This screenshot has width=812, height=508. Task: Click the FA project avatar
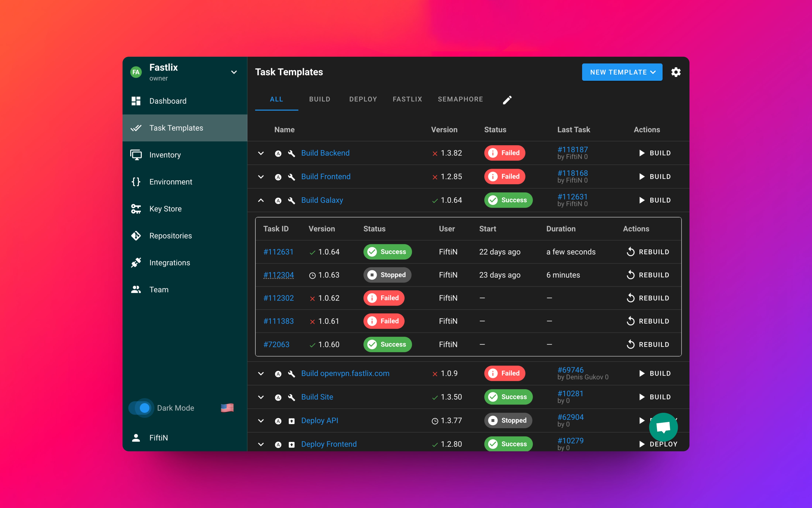tap(136, 72)
